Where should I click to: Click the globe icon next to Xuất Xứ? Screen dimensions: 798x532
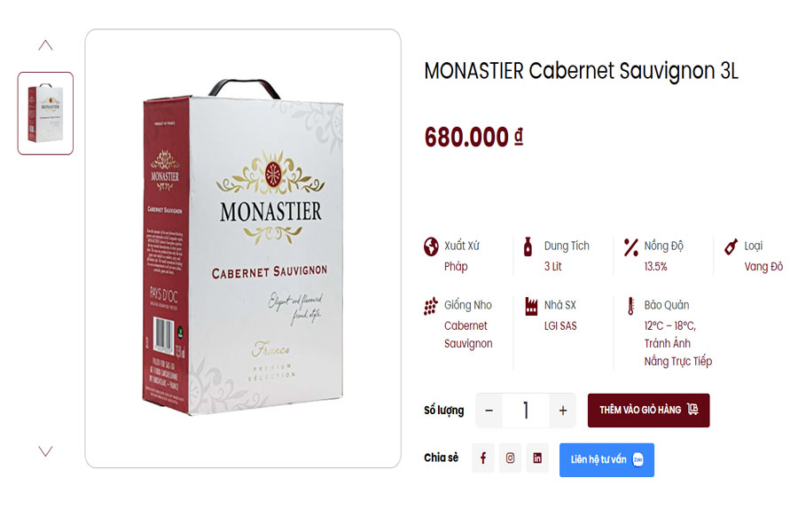coord(431,246)
